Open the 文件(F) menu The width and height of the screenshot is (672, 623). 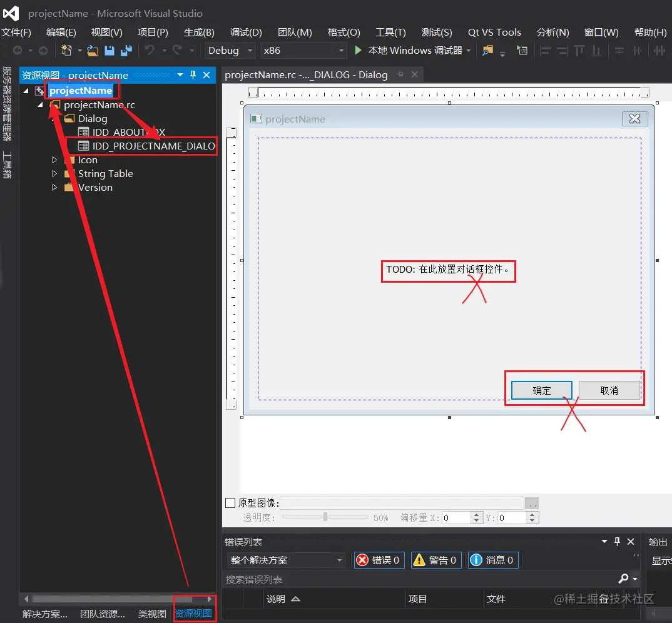(x=16, y=33)
